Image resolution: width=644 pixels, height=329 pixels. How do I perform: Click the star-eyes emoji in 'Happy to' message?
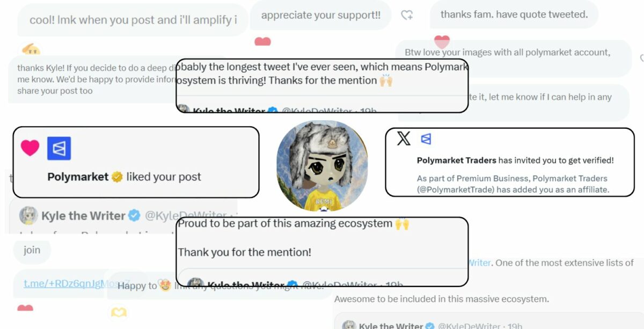tap(165, 286)
